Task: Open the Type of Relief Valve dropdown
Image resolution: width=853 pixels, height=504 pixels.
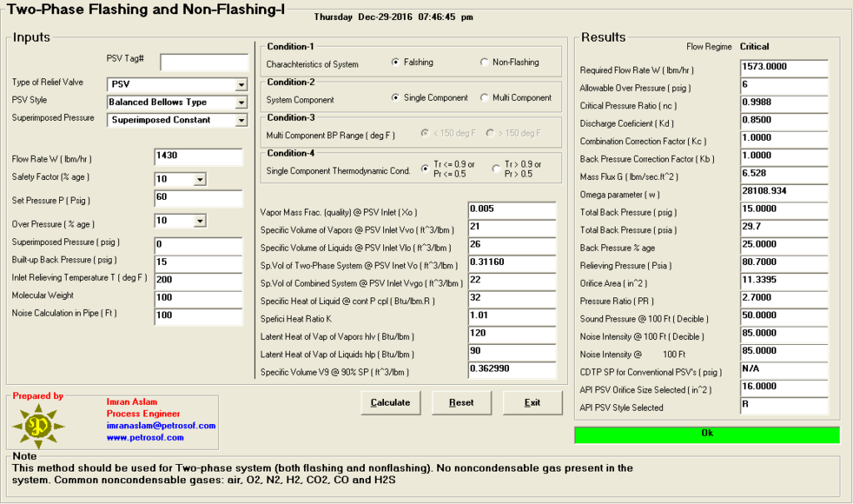Action: pyautogui.click(x=242, y=84)
